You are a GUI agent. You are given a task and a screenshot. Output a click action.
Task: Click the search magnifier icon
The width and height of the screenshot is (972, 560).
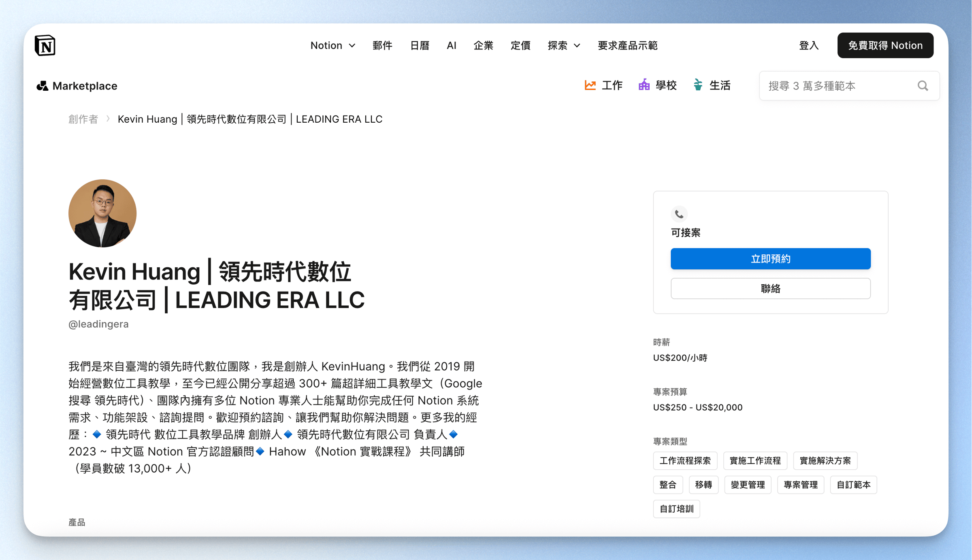[923, 86]
